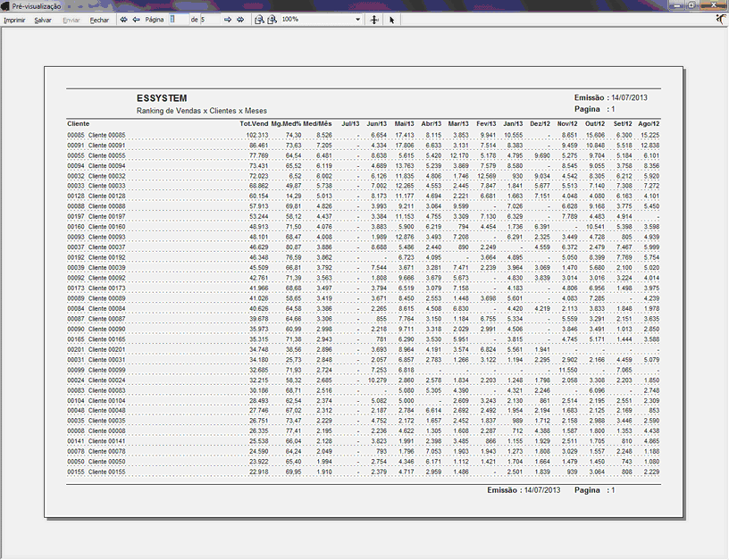The image size is (729, 560).
Task: Click the Pré-visualização title bar icon
Action: [6, 5]
